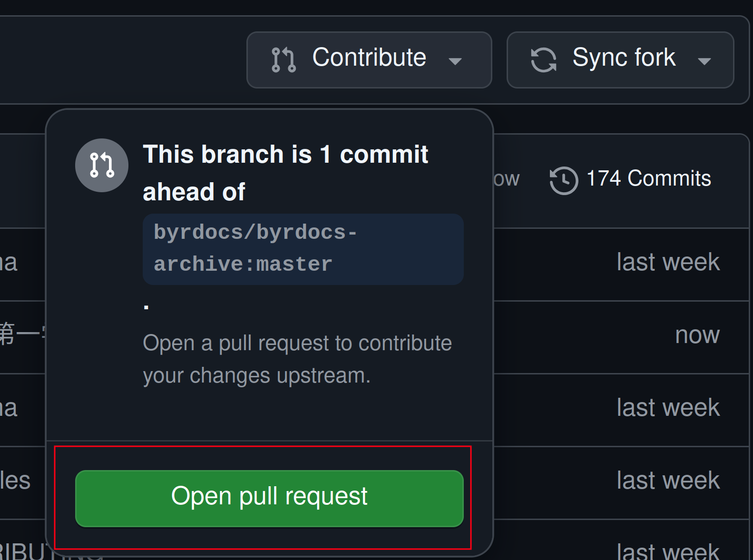Click "last week" timestamp directly below "now" row
This screenshot has width=753, height=560.
point(668,408)
